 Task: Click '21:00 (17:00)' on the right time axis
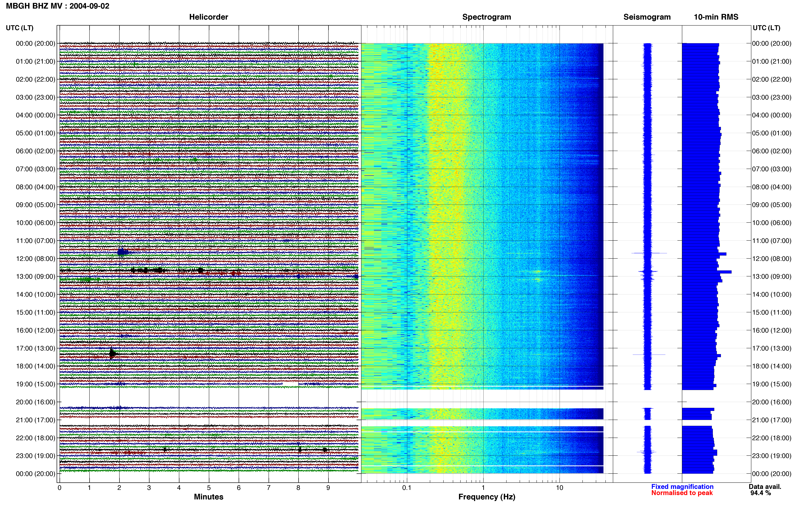tap(772, 420)
